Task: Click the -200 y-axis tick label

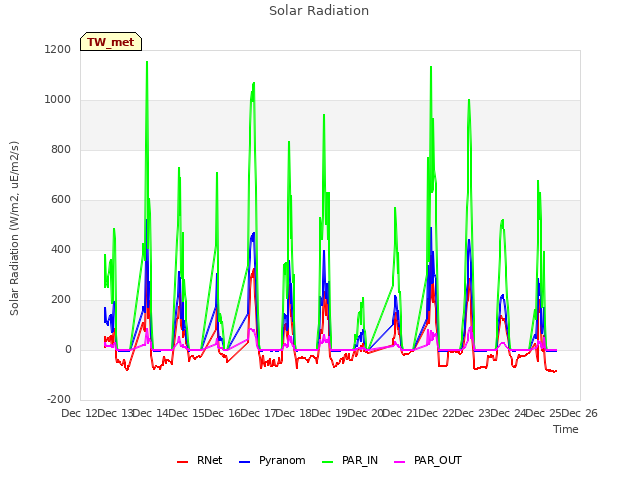Action: click(x=59, y=400)
